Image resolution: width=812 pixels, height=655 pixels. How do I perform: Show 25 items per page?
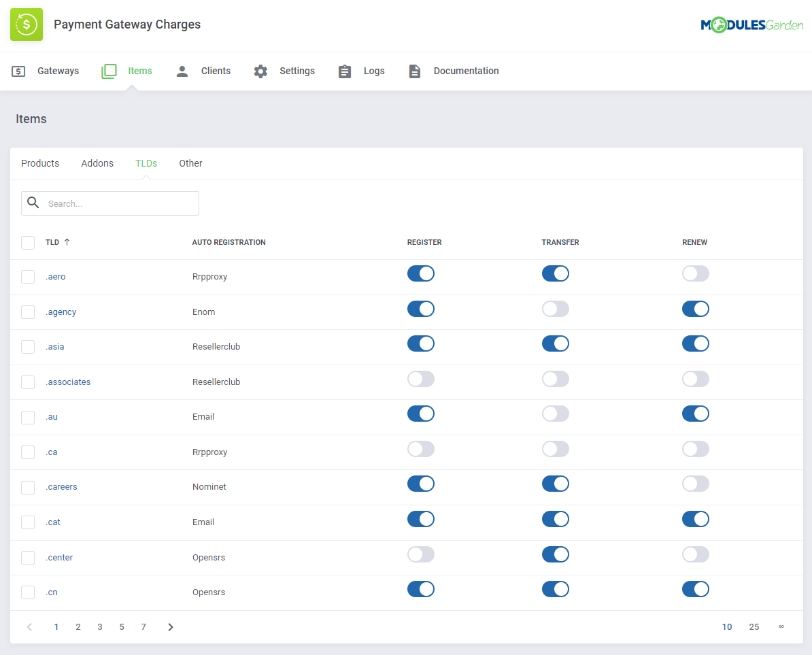[x=754, y=627]
